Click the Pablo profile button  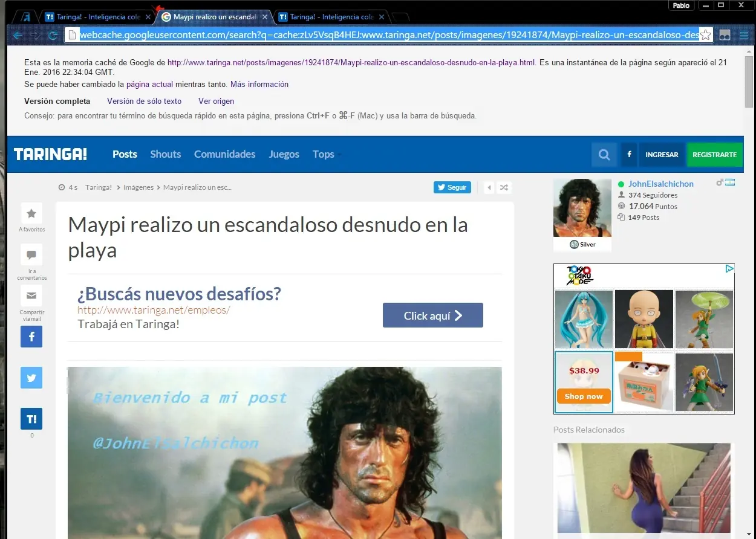[681, 5]
